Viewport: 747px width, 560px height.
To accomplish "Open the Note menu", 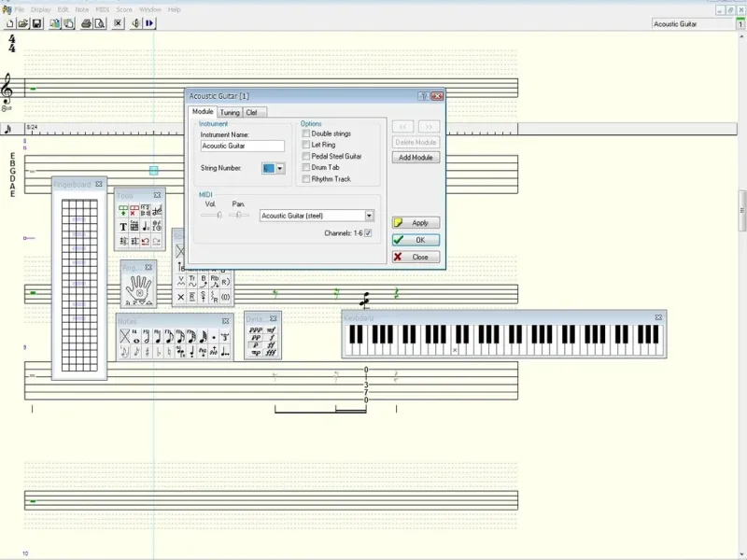I will coord(82,9).
